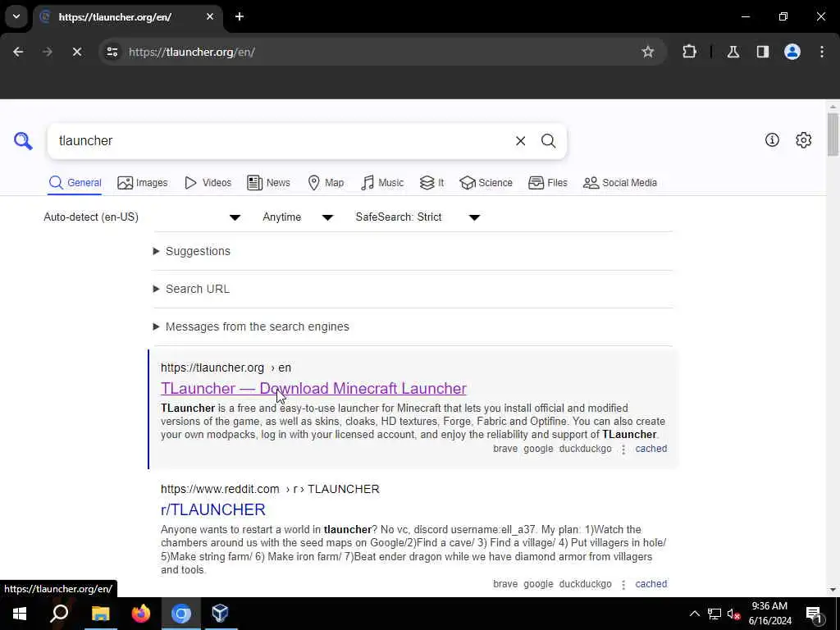Open the browser three-dot menu
This screenshot has width=840, height=630.
point(821,52)
